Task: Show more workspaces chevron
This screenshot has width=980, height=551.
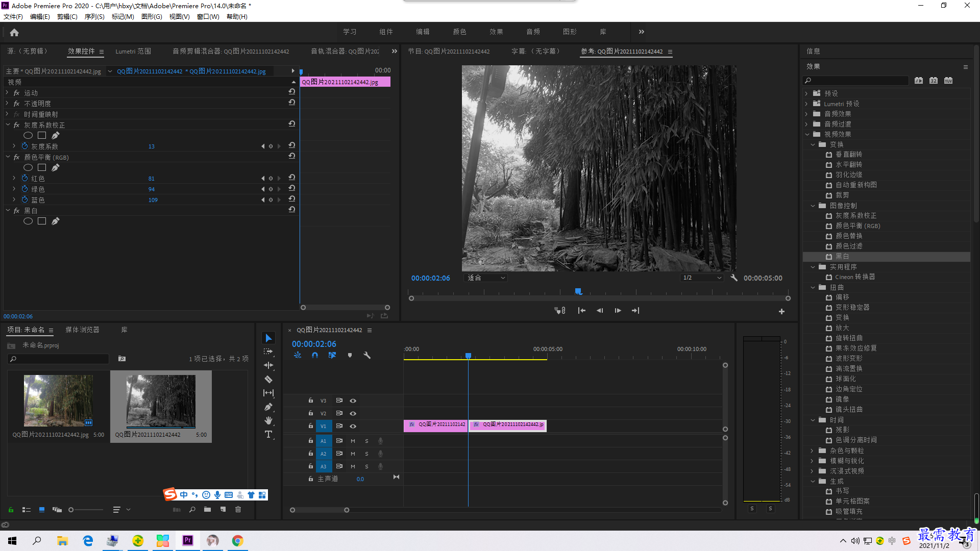Action: pyautogui.click(x=642, y=32)
